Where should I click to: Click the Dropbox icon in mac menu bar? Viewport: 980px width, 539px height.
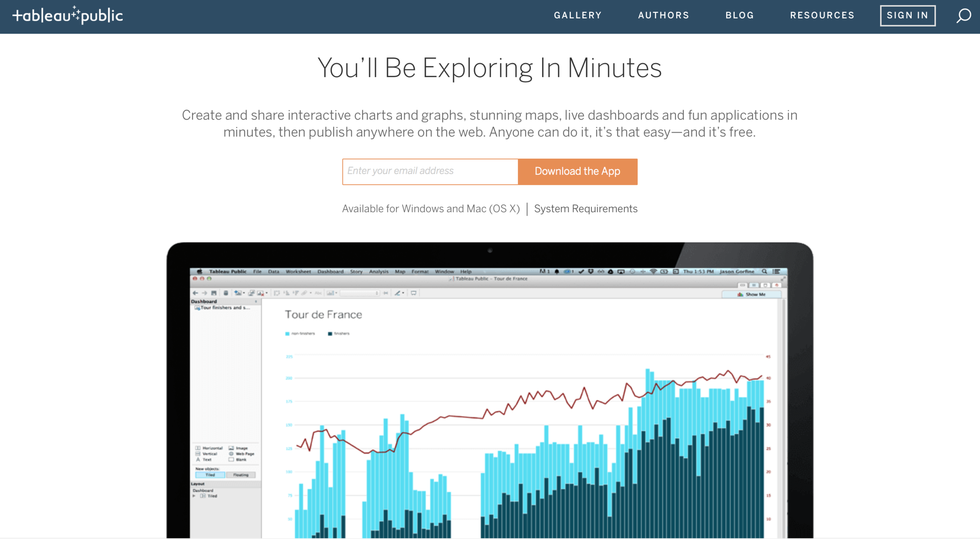pos(590,271)
